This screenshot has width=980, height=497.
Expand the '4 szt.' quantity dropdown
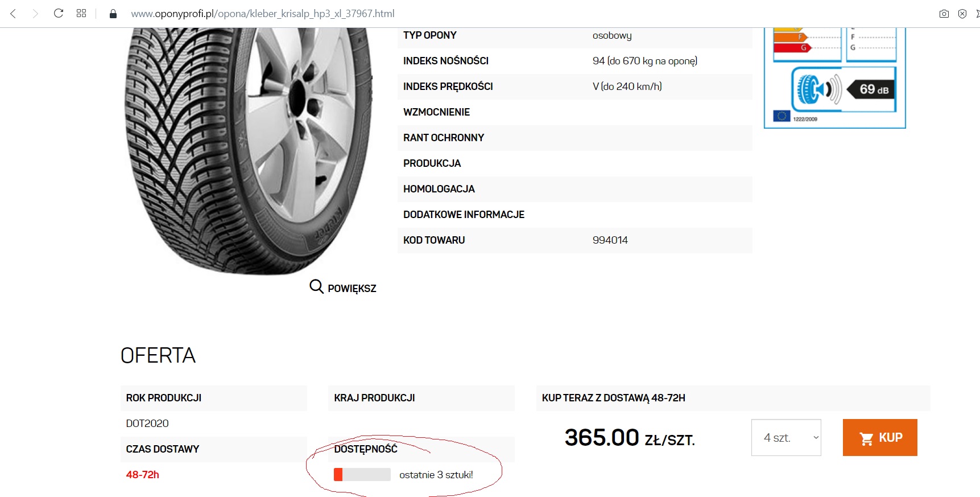tap(786, 437)
